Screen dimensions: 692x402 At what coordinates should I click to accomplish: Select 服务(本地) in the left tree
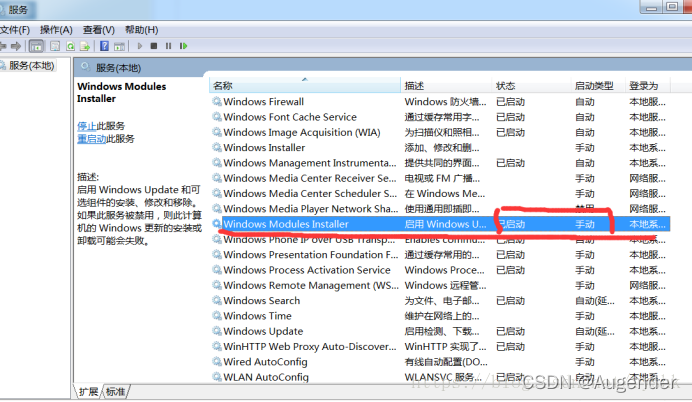coord(31,66)
